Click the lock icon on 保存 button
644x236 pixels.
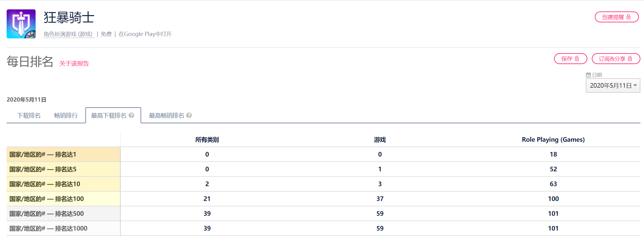tap(577, 59)
